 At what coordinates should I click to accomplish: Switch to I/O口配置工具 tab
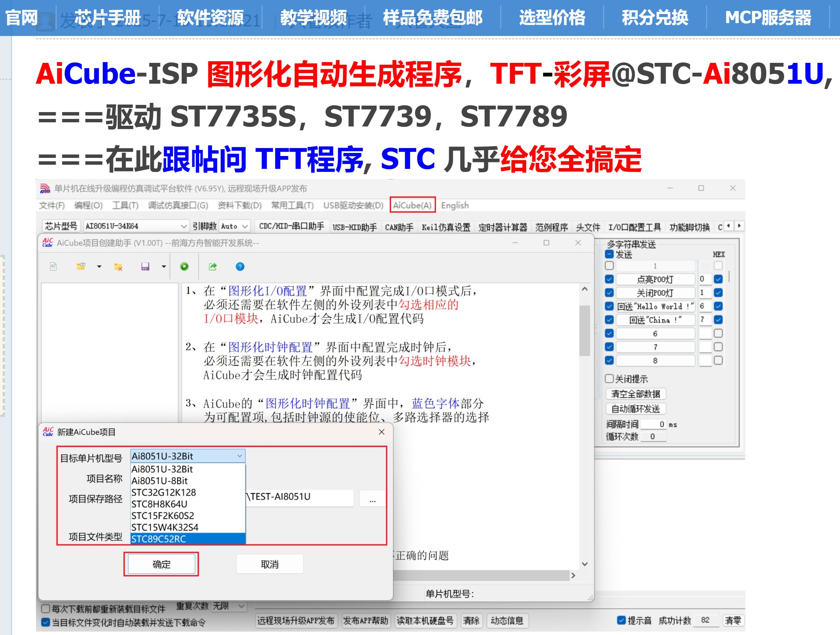(635, 228)
